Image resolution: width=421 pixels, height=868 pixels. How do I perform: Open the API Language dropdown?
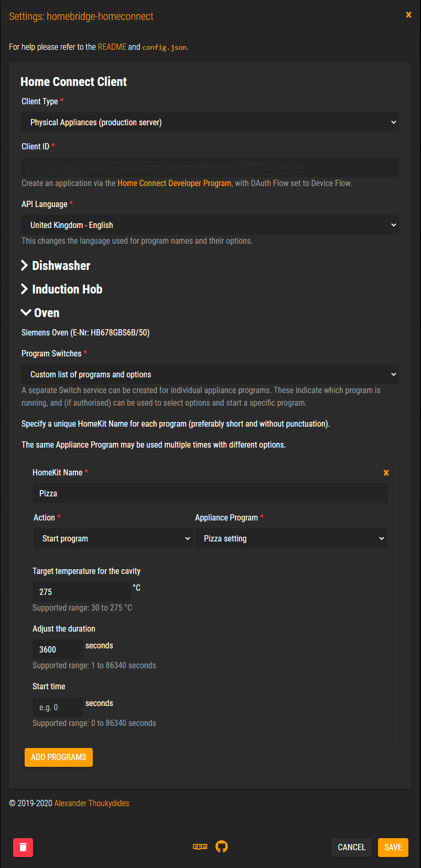tap(210, 225)
